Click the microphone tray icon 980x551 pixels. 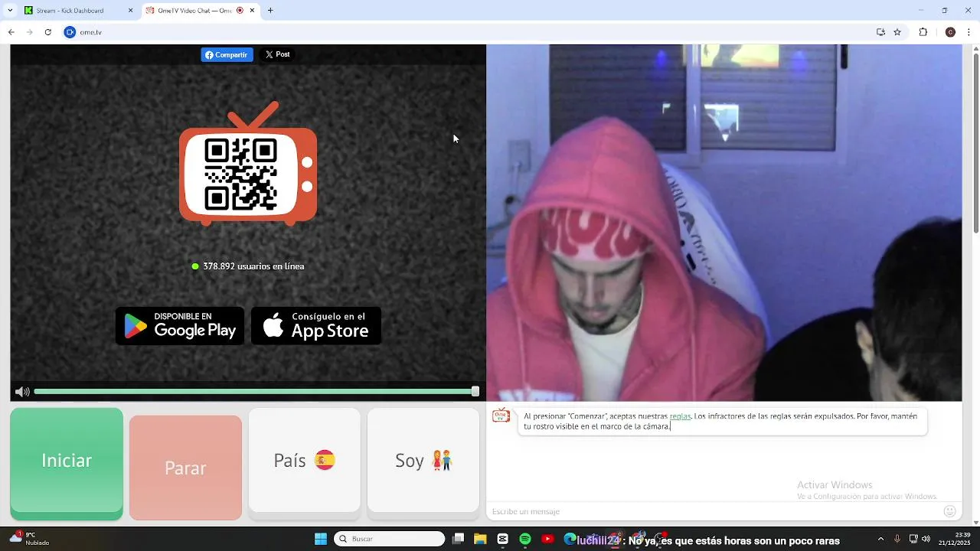897,539
